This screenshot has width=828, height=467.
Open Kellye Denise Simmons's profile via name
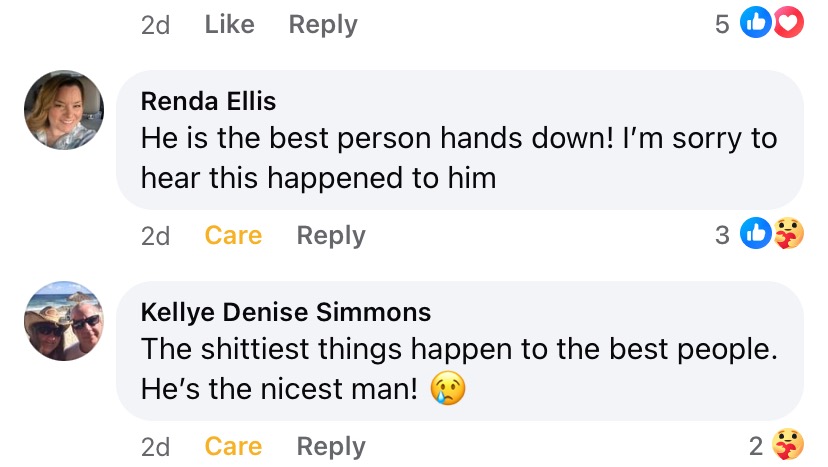[286, 312]
